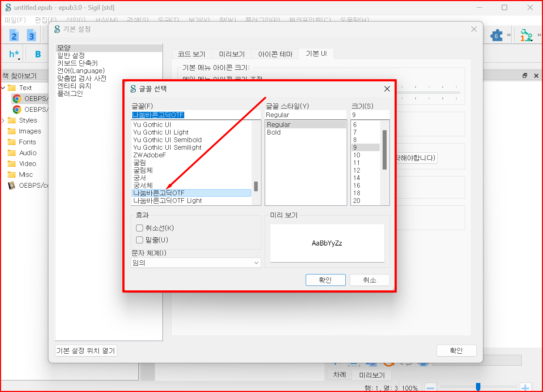Screen dimensions: 543x392
Task: Click the heading 3 toolbar icon
Action: 31,35
